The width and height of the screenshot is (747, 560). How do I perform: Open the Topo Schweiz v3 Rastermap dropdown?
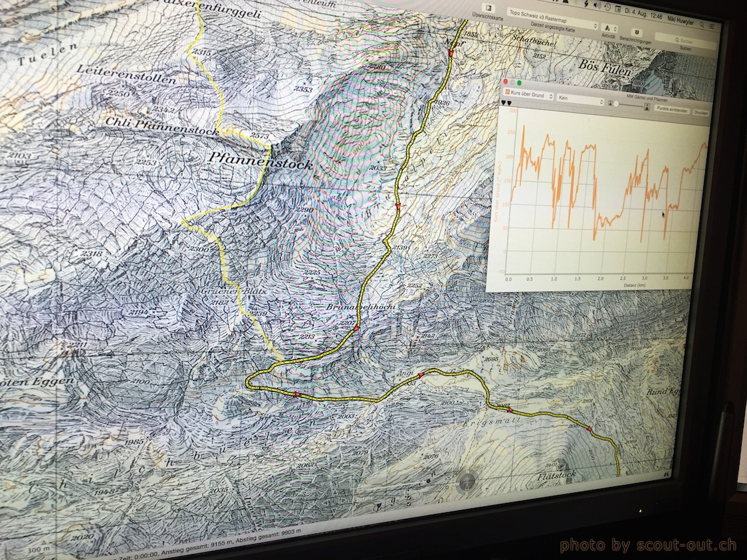click(x=552, y=18)
